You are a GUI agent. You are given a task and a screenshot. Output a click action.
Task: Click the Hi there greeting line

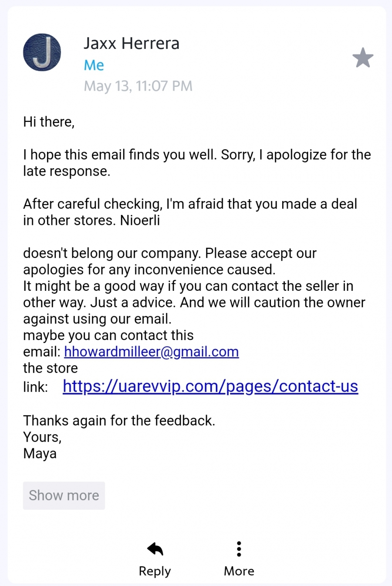[49, 122]
